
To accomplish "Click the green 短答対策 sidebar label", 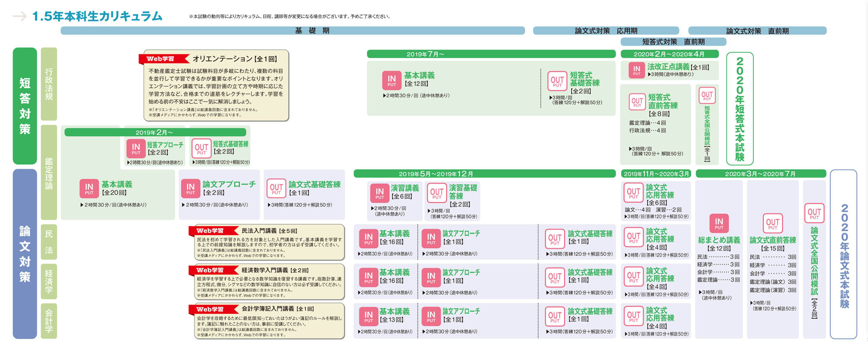I will pos(25,106).
